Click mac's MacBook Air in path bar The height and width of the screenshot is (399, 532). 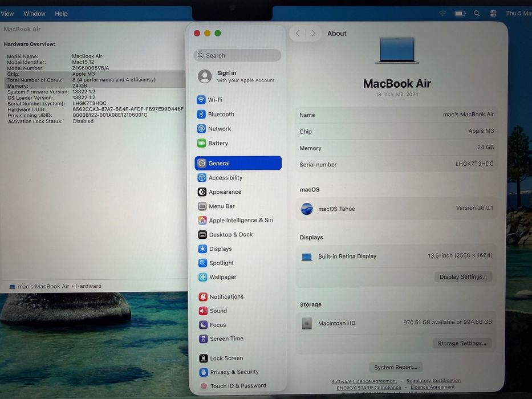coord(43,286)
